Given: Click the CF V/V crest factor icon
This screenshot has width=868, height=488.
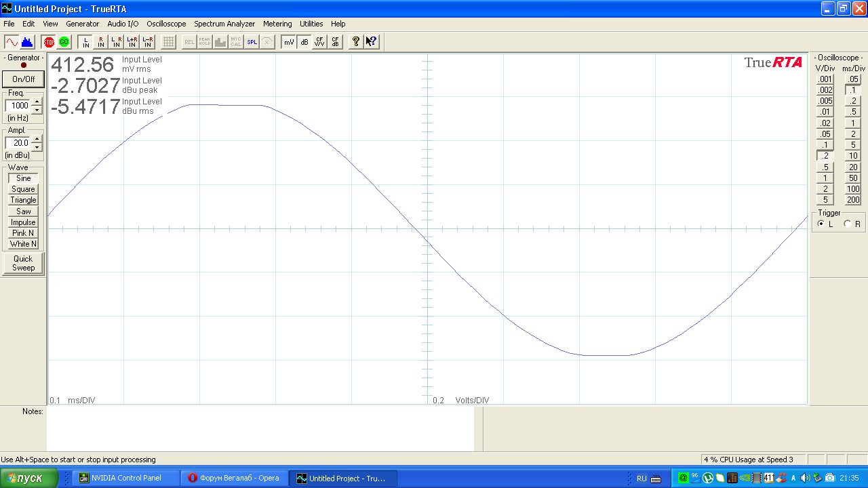Looking at the screenshot, I should [x=319, y=42].
